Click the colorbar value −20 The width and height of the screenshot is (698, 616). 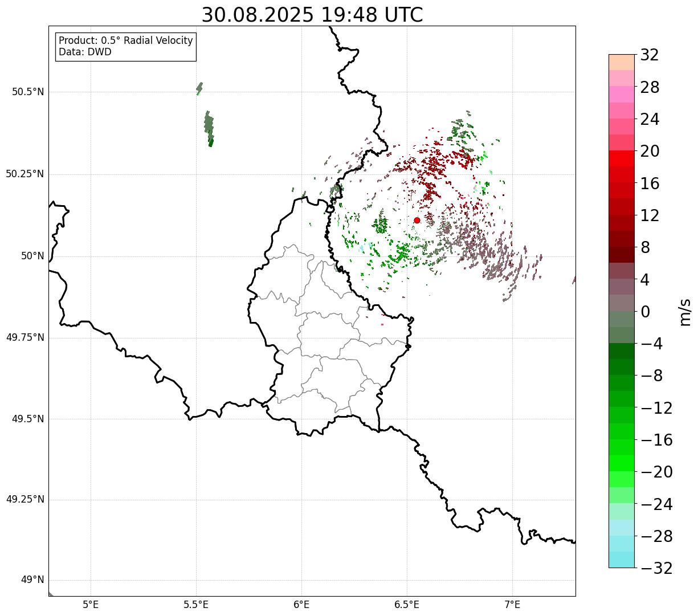pos(656,472)
